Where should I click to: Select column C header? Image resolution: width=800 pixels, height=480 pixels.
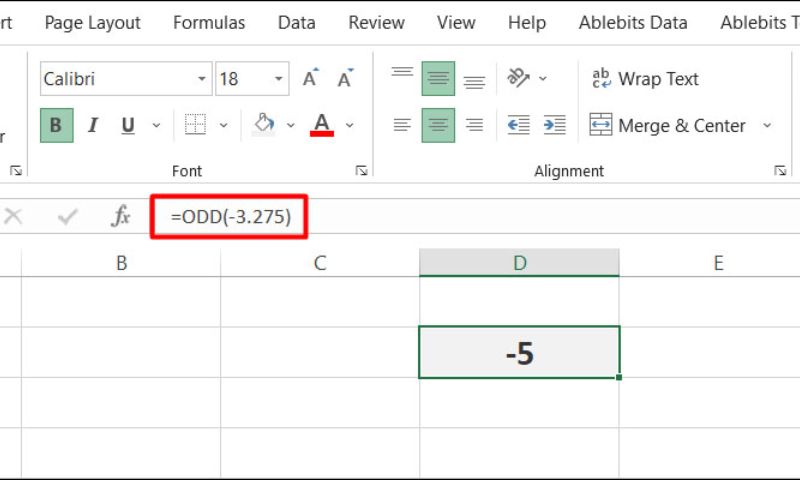[320, 263]
